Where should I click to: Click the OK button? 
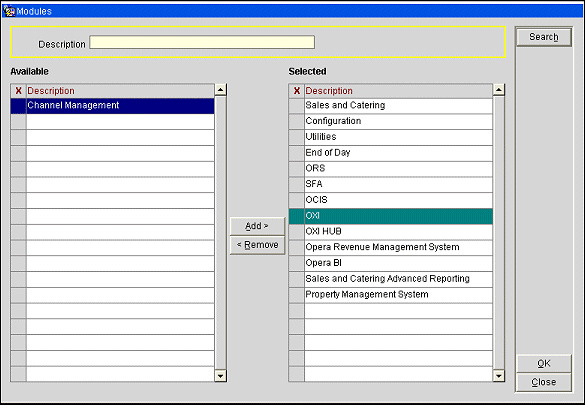pos(544,364)
